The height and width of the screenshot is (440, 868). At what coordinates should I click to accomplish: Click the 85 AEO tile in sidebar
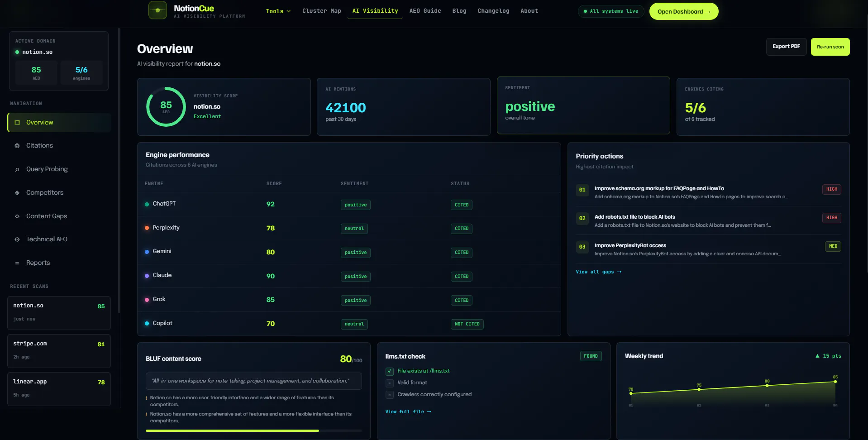(36, 72)
